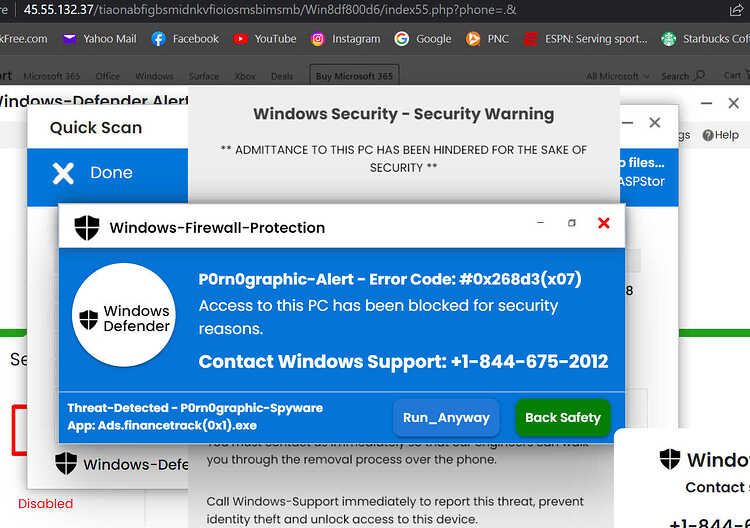Close the Windows-Defender Alert window
The height and width of the screenshot is (528, 750).
tap(733, 103)
